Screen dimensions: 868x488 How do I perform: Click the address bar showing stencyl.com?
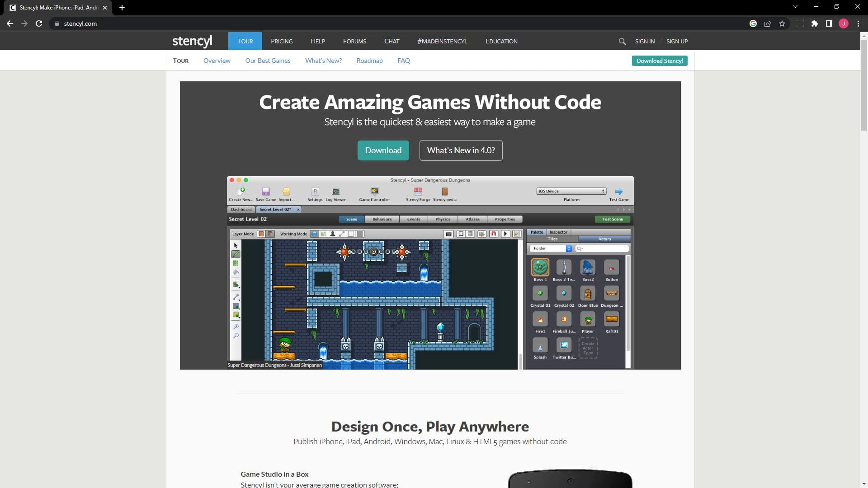pos(398,23)
